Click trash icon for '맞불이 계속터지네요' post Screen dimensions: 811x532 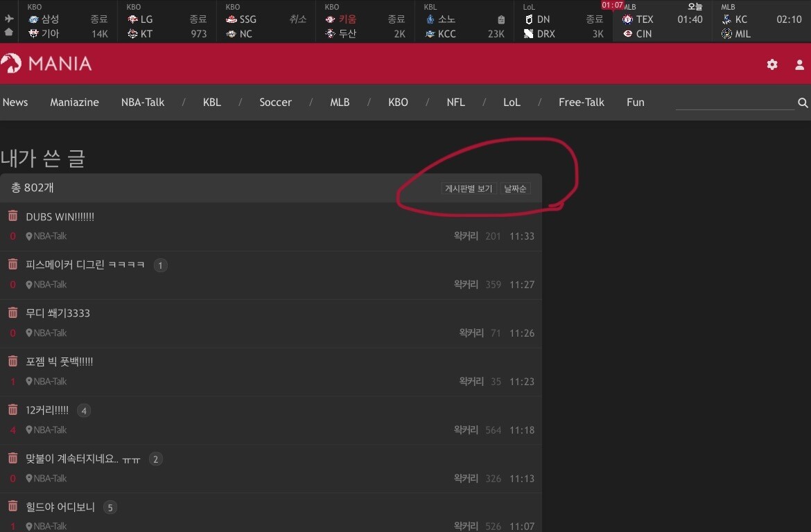(13, 458)
